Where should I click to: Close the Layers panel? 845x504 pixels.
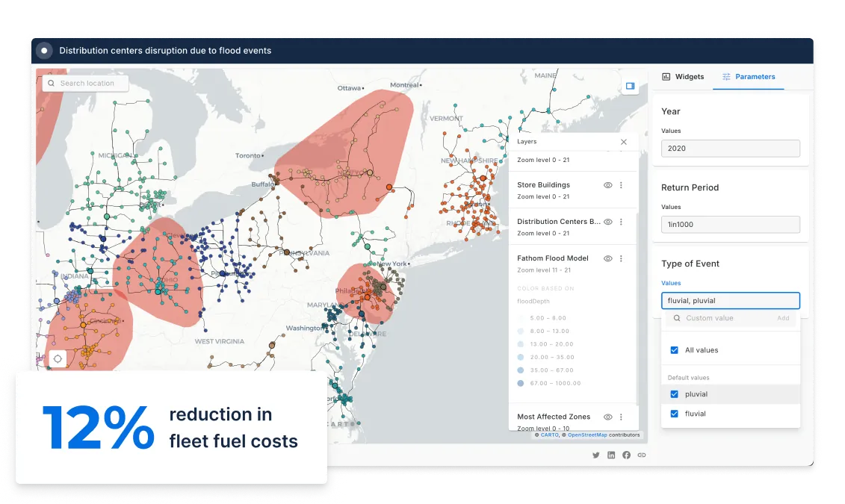pos(624,141)
